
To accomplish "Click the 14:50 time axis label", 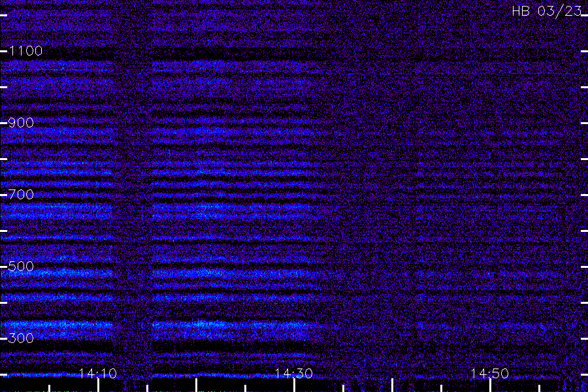I will (x=489, y=374).
